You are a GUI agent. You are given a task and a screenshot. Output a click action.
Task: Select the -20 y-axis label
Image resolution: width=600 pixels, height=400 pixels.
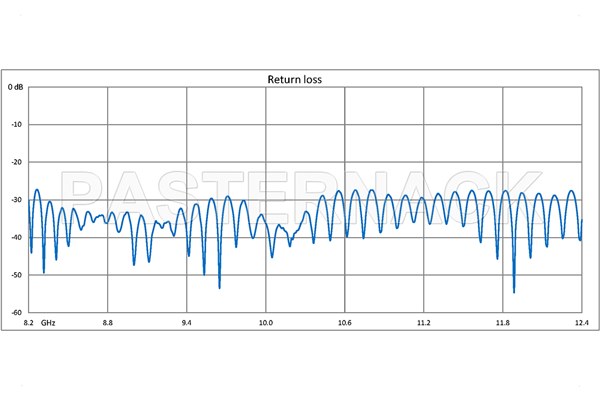[x=17, y=162]
